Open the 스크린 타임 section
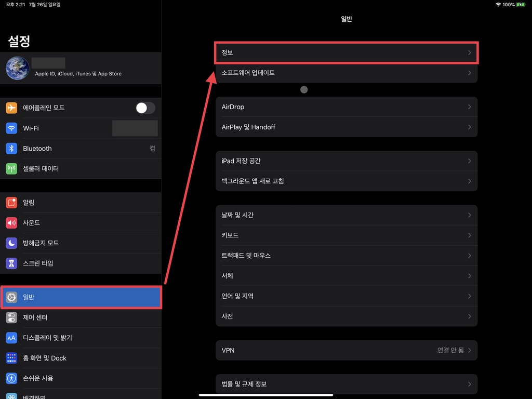The image size is (532, 399). point(81,263)
